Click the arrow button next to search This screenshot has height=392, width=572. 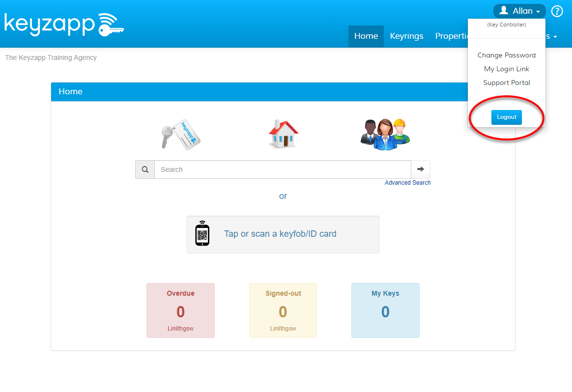point(421,169)
